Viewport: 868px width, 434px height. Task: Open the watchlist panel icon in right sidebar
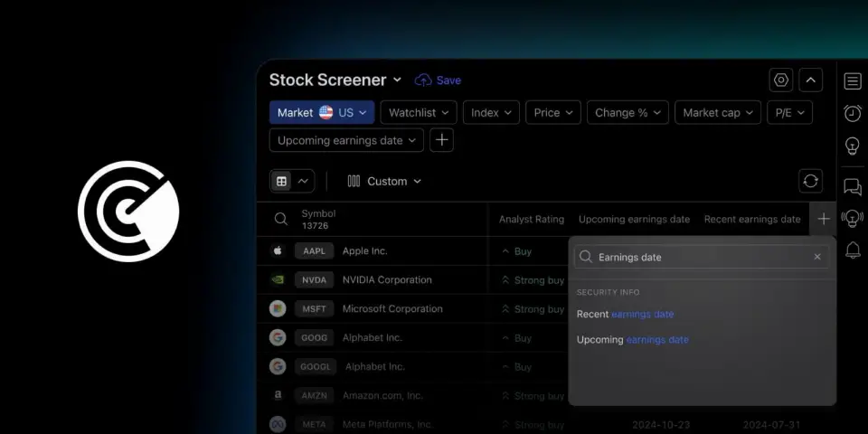853,81
